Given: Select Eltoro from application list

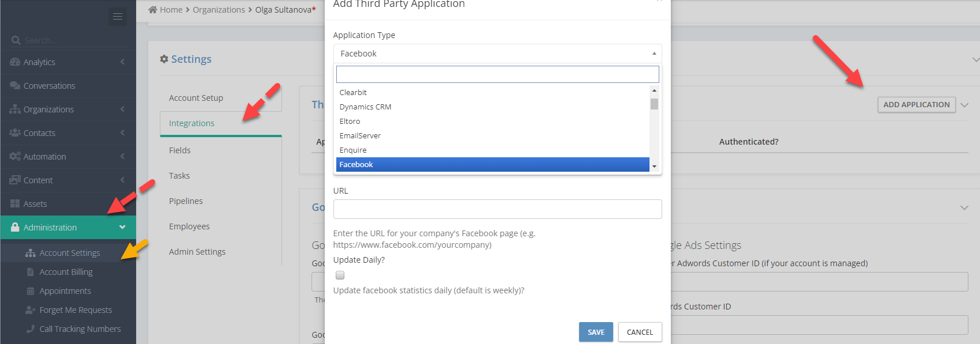Looking at the screenshot, I should pyautogui.click(x=493, y=121).
